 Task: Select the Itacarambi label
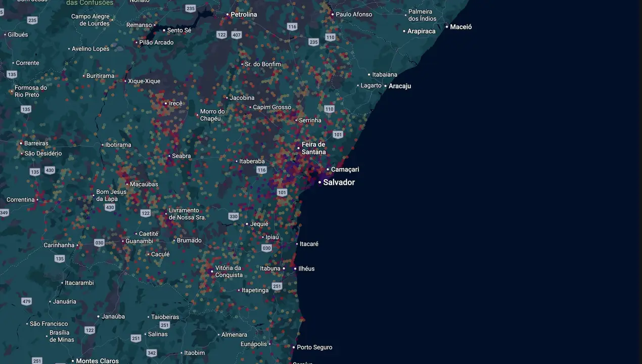tap(79, 283)
